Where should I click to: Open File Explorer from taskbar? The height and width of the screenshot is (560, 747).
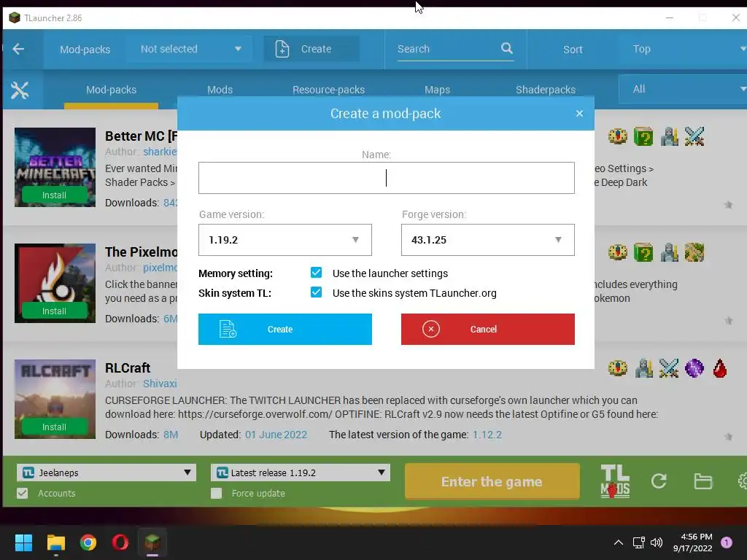(55, 542)
